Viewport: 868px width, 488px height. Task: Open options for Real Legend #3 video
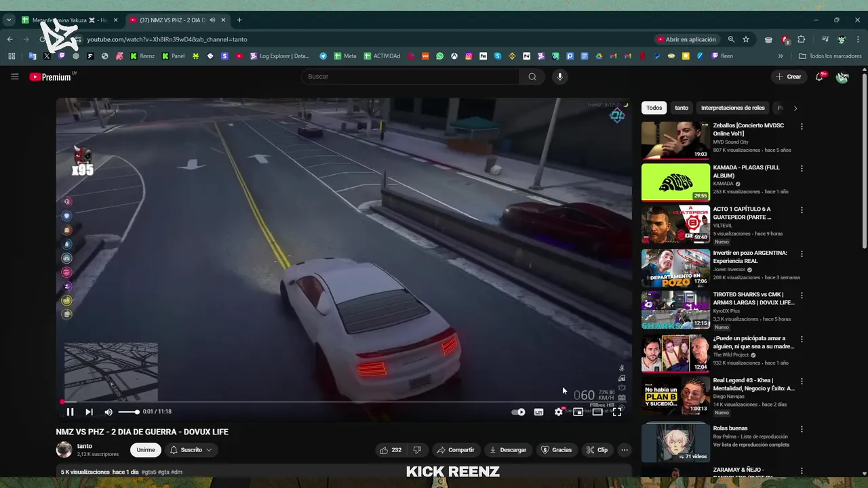click(x=802, y=382)
